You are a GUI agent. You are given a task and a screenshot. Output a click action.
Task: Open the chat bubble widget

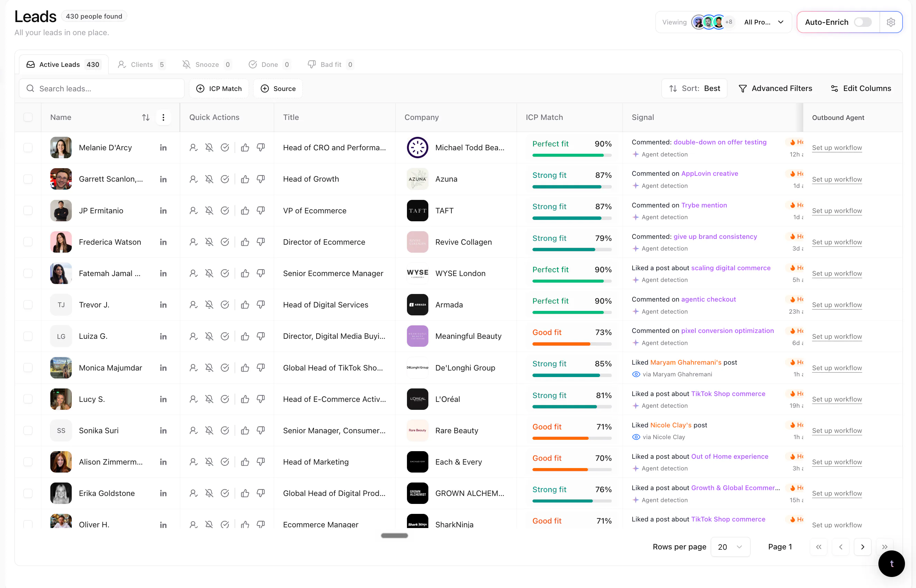pos(891,564)
